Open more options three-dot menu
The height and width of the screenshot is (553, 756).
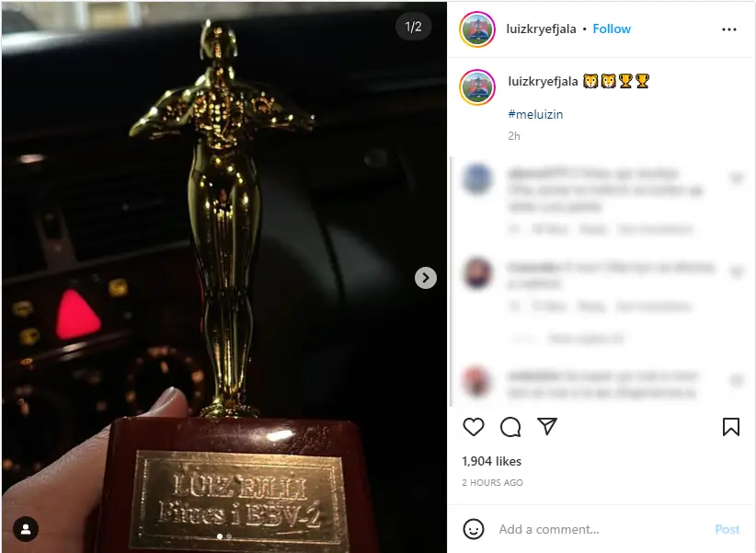(x=729, y=29)
